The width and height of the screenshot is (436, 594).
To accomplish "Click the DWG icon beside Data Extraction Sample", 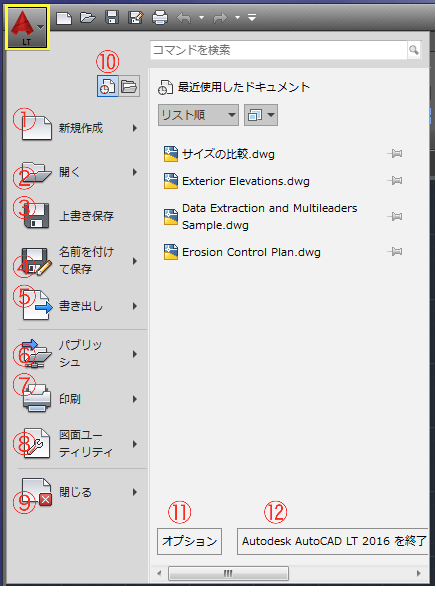I will pos(170,217).
